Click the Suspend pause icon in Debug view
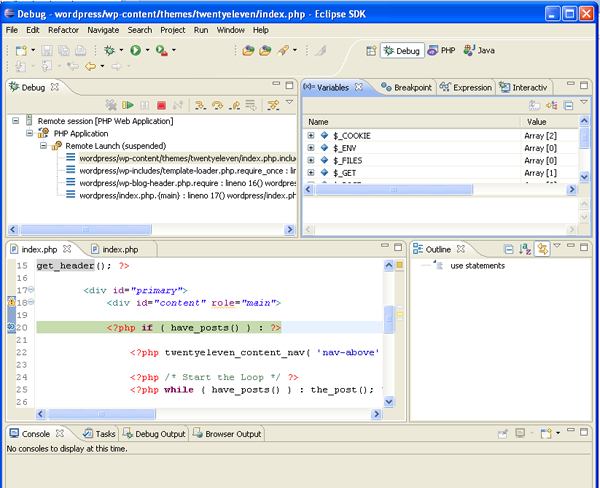 [x=145, y=105]
